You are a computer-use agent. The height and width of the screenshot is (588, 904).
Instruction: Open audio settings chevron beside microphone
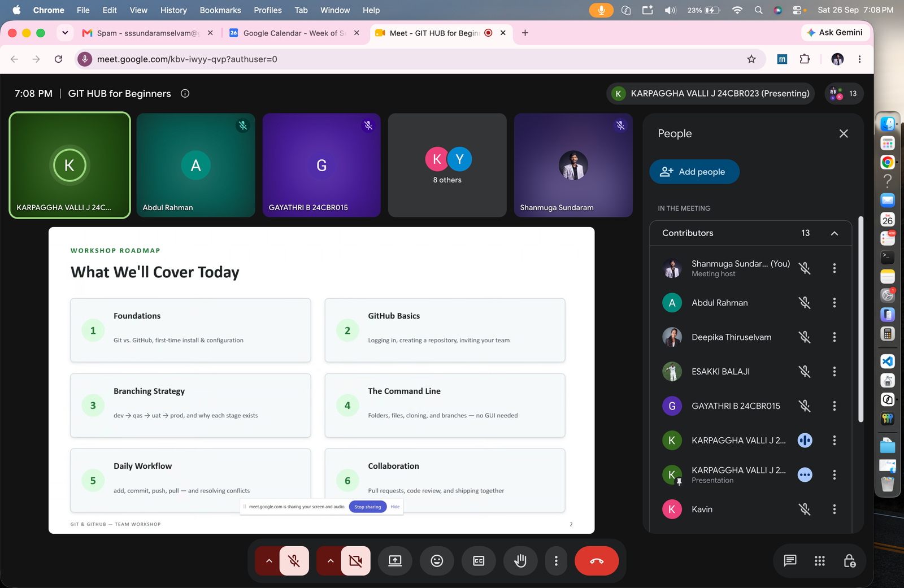pyautogui.click(x=269, y=561)
